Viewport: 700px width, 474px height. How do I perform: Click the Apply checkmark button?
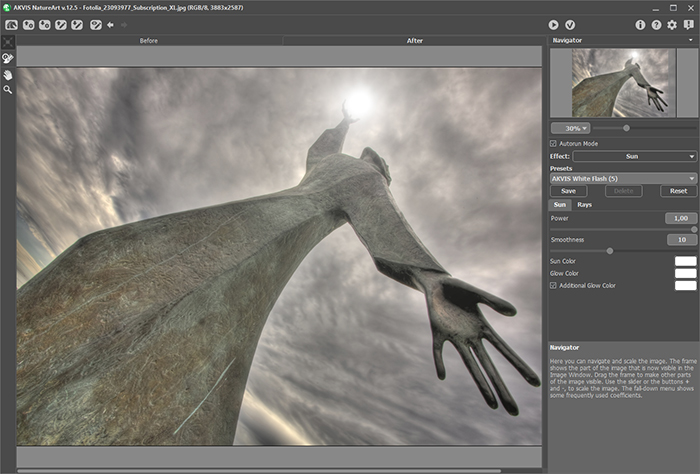coord(570,24)
